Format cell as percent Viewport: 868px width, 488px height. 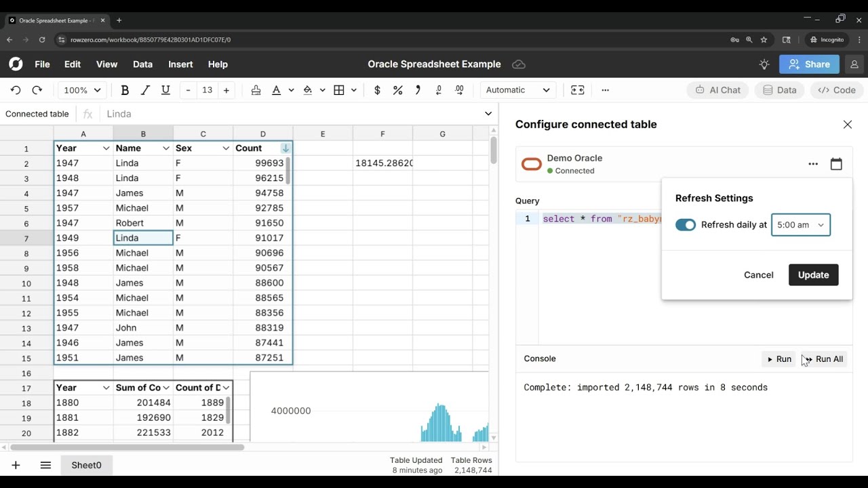pyautogui.click(x=398, y=90)
